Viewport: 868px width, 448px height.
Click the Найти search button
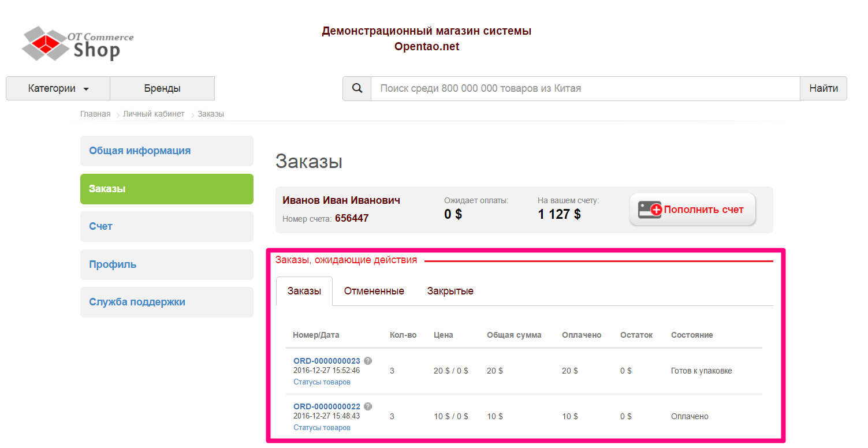coord(824,88)
